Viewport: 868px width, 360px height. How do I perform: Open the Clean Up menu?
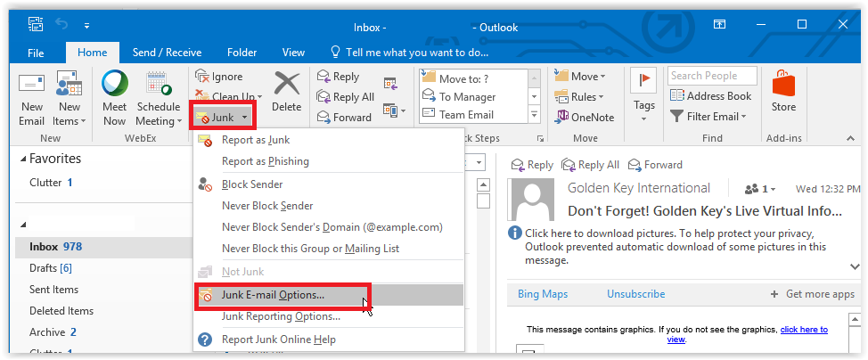point(228,96)
